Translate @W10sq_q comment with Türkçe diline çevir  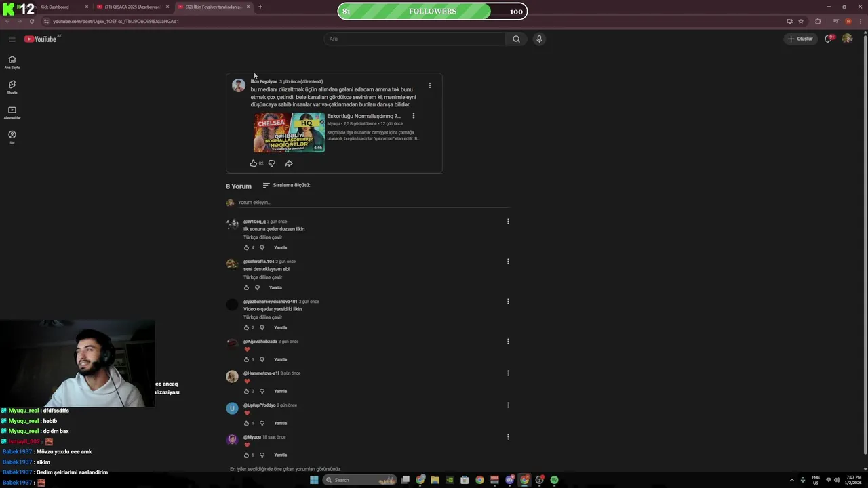coord(262,237)
